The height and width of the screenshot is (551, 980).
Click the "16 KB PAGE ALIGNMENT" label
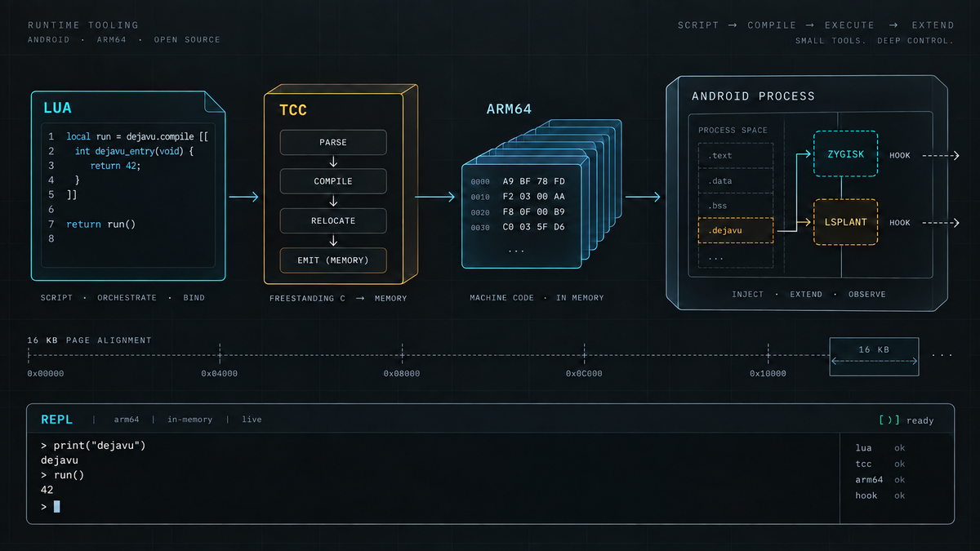[x=89, y=340]
